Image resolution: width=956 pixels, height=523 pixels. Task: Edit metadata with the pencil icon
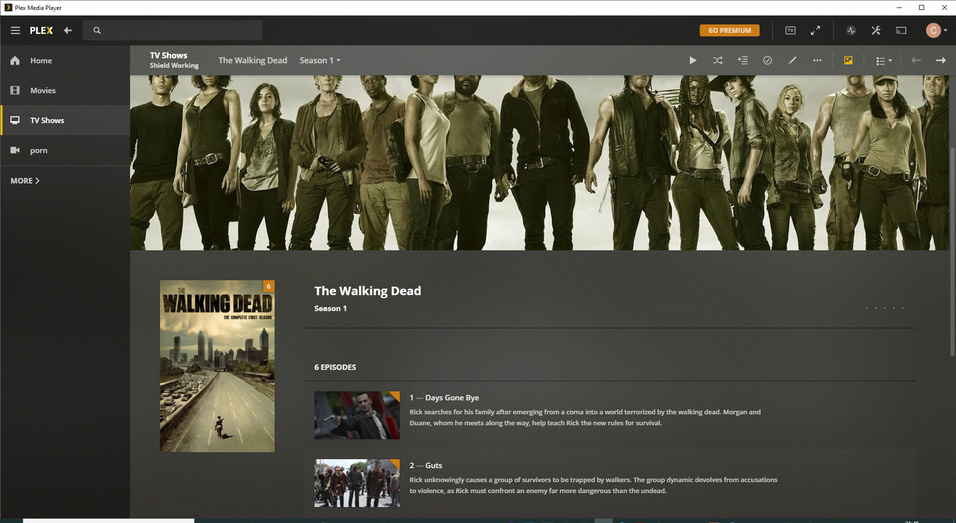pyautogui.click(x=792, y=60)
